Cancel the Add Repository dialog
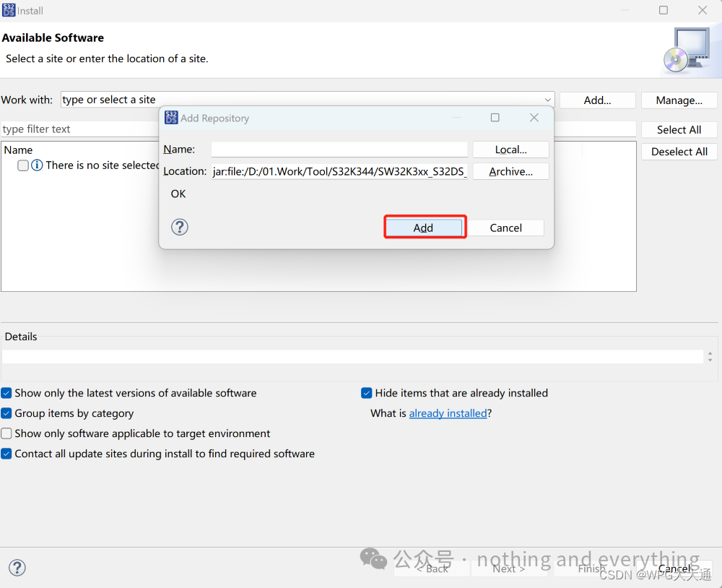The height and width of the screenshot is (588, 722). coord(505,228)
